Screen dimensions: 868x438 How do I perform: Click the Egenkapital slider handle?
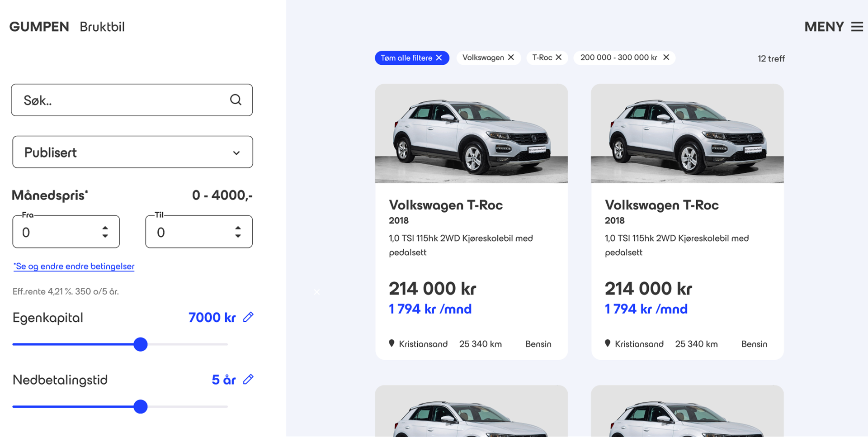(141, 344)
